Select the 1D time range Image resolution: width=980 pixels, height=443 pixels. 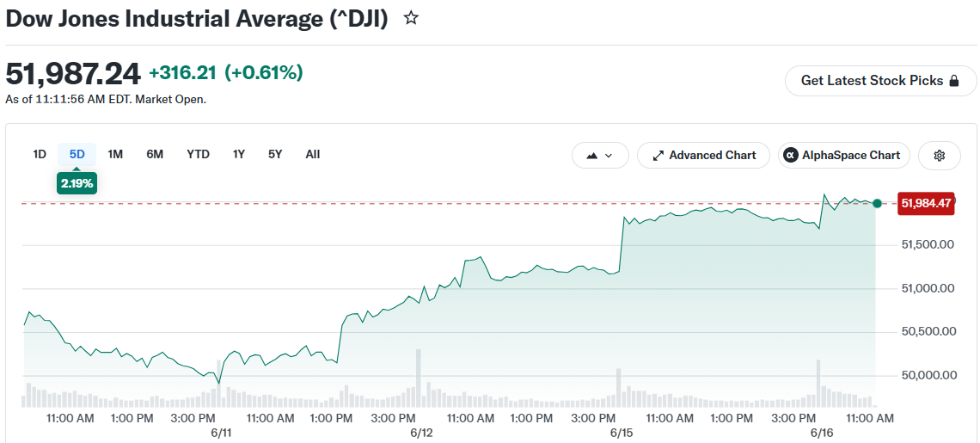[x=40, y=155]
